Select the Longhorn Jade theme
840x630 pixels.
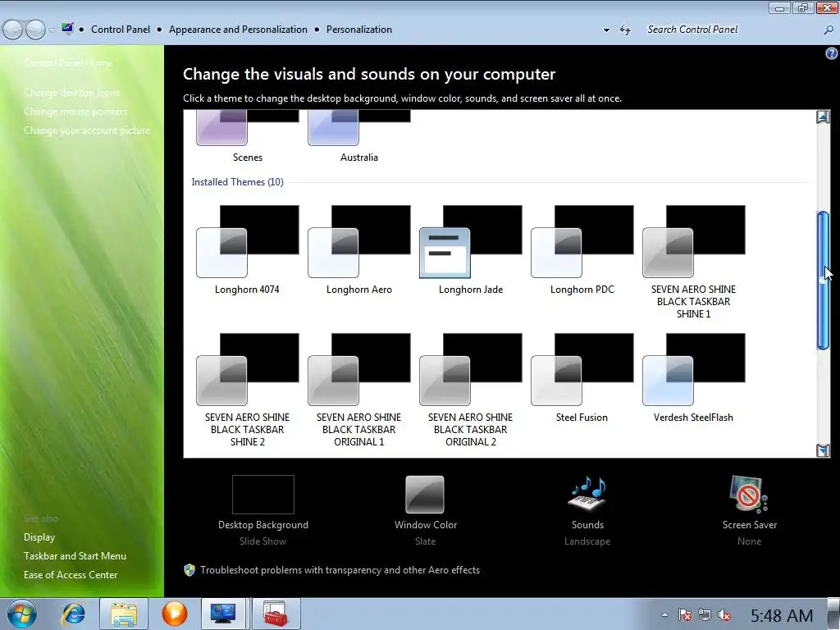coord(470,249)
